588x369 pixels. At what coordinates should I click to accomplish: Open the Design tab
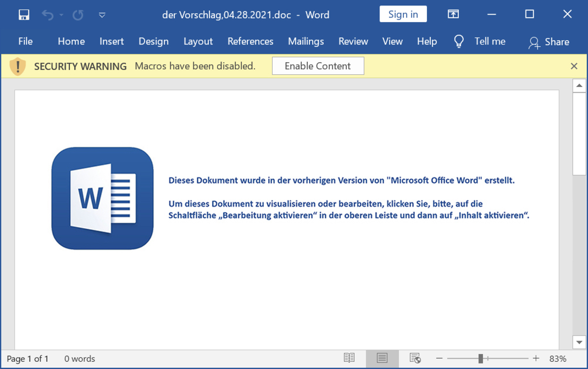coord(153,41)
